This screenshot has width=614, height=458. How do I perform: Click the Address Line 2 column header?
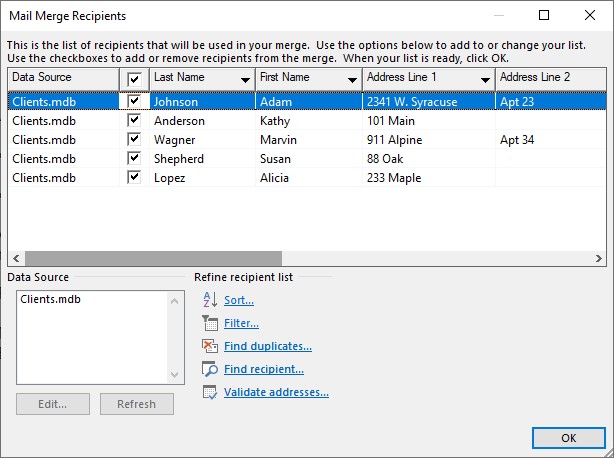(551, 79)
